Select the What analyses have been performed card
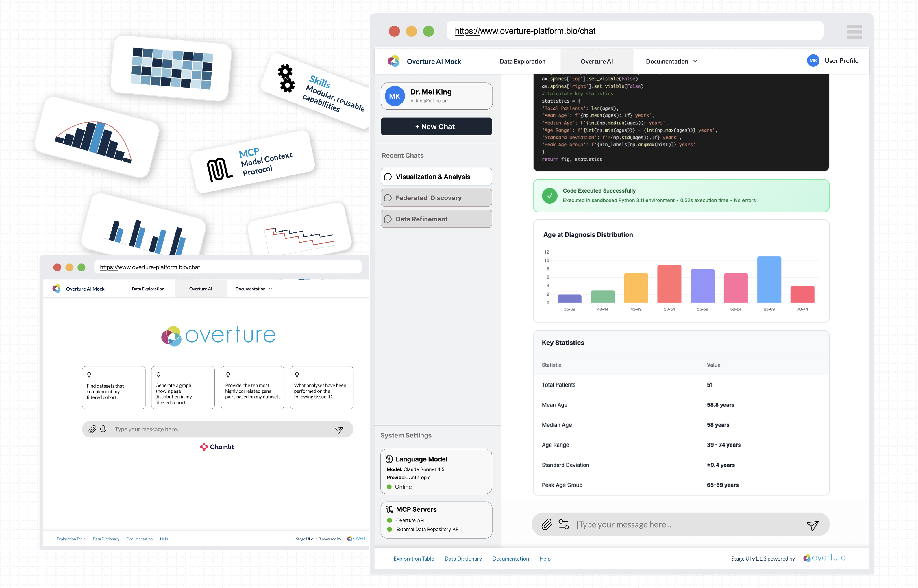 tap(321, 388)
